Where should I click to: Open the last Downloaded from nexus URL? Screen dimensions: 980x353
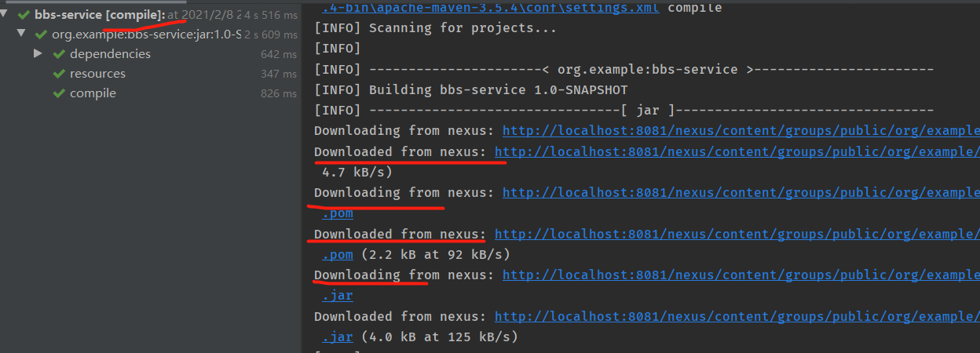(737, 317)
